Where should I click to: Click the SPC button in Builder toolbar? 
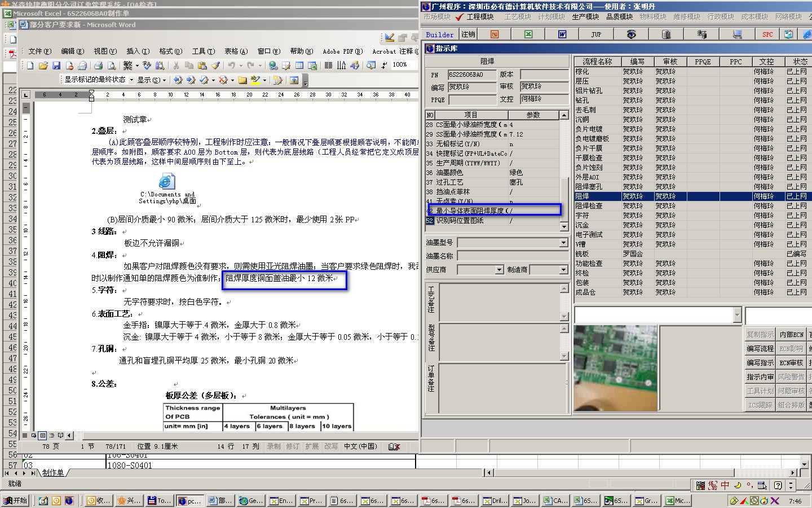click(x=768, y=34)
